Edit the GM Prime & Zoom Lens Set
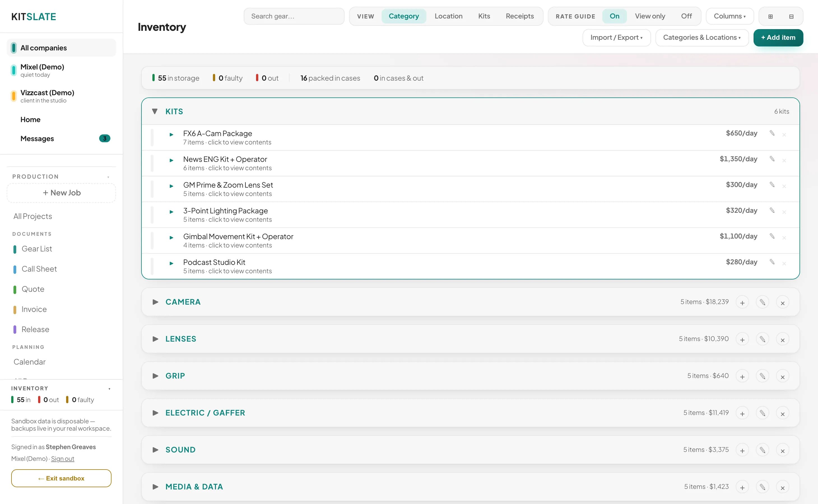Viewport: 818px width, 504px height. pos(772,184)
